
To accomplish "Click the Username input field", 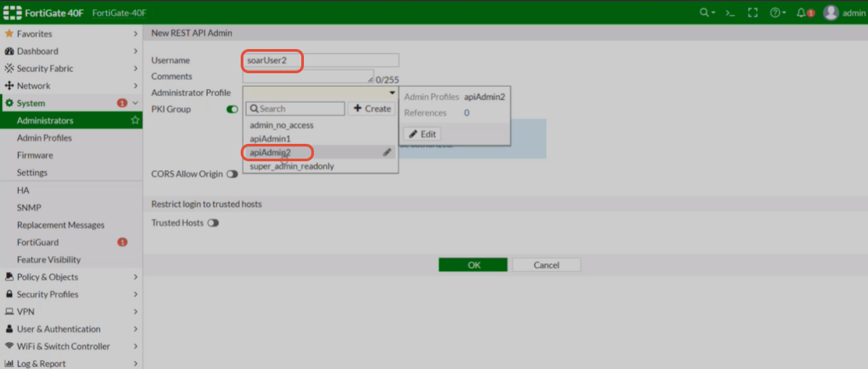I will tap(321, 60).
